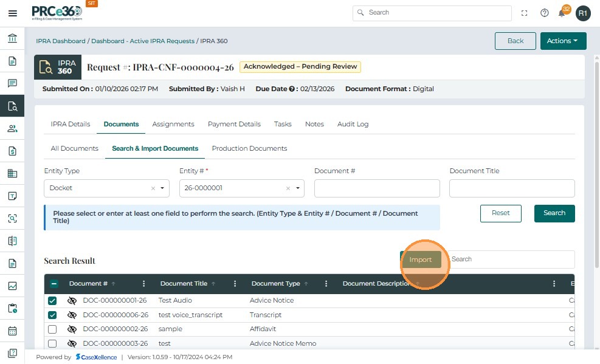
Task: Switch to the Payment Details tab
Action: coord(234,124)
